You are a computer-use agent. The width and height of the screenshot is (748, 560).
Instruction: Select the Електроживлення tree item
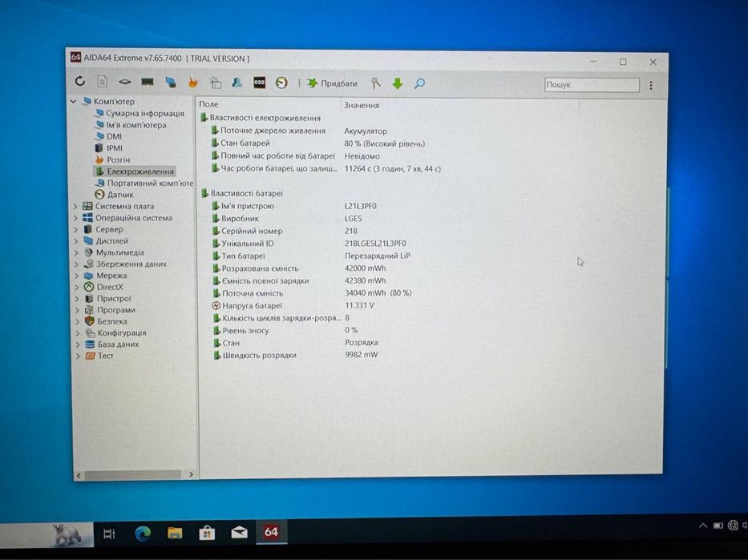(x=135, y=171)
